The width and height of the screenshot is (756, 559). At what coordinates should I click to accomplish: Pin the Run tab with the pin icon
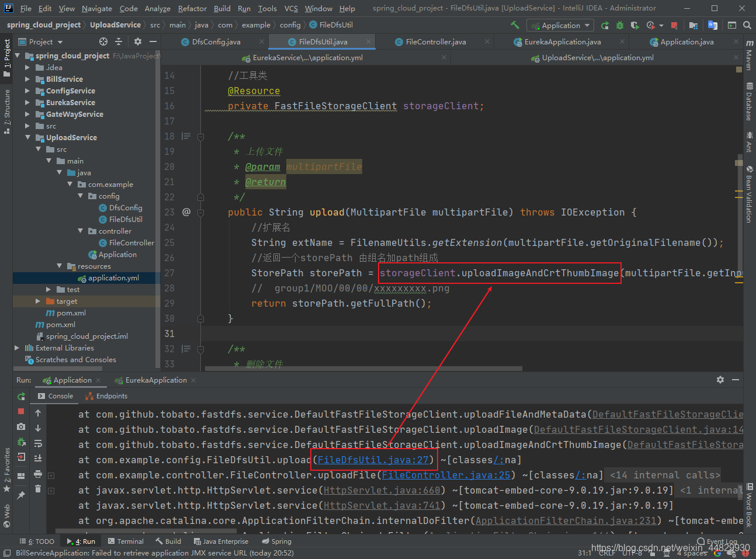tap(21, 495)
